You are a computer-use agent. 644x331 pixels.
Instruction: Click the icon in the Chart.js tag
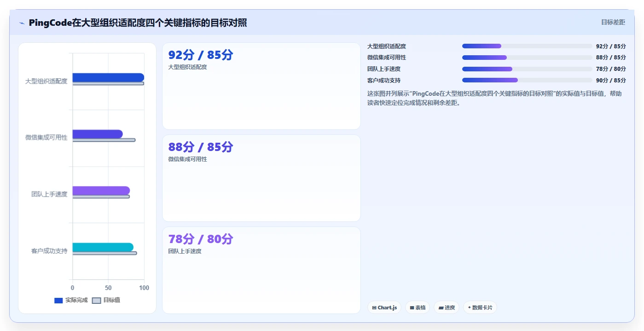click(x=374, y=308)
